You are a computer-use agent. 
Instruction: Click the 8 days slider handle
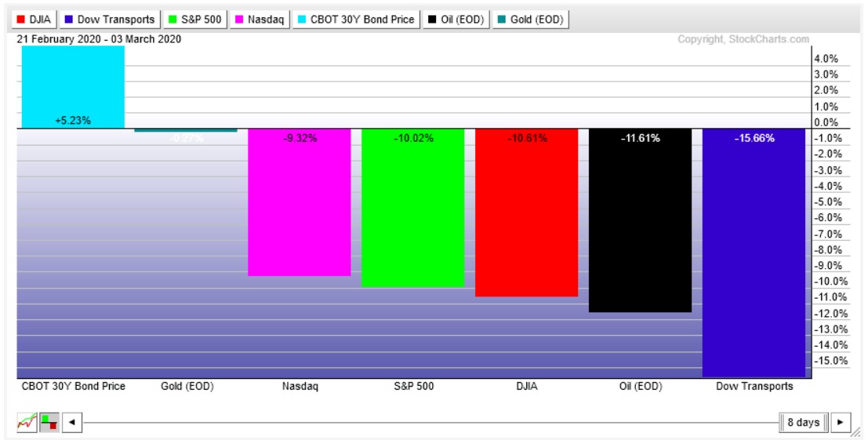pos(803,423)
